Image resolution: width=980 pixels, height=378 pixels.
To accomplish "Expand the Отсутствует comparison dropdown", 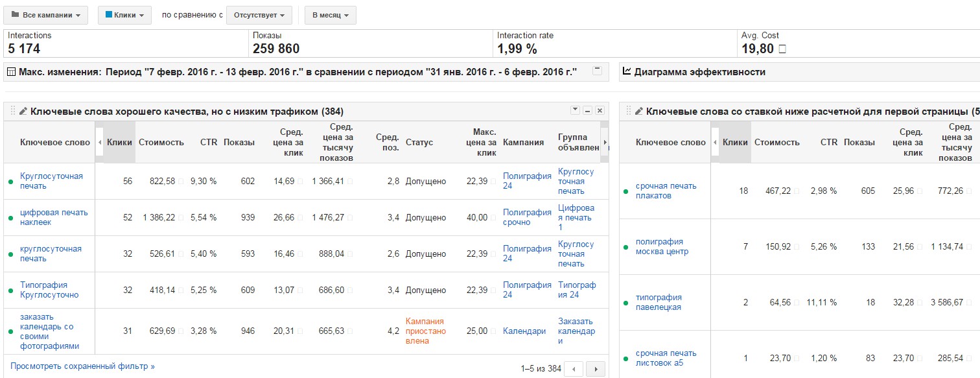I will point(259,15).
